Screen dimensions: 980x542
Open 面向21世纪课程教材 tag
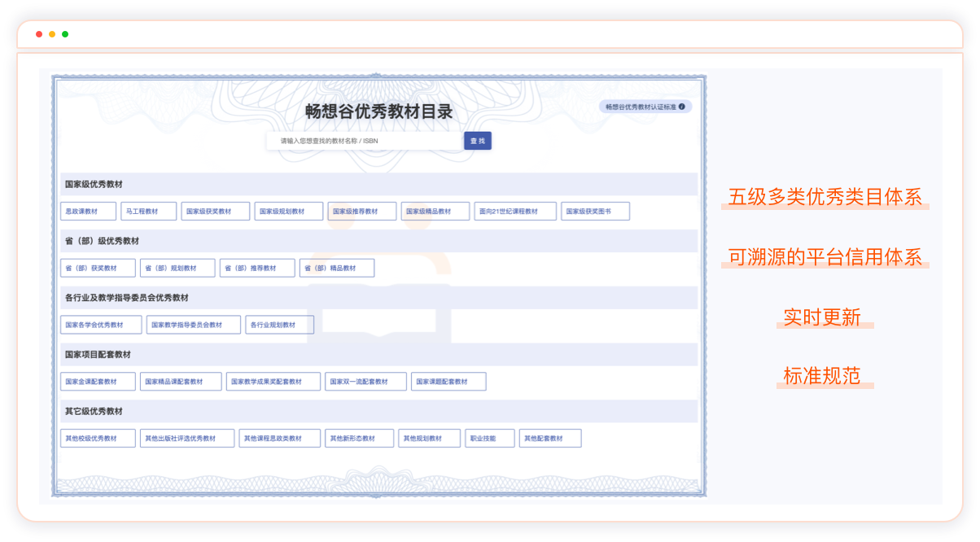point(515,212)
